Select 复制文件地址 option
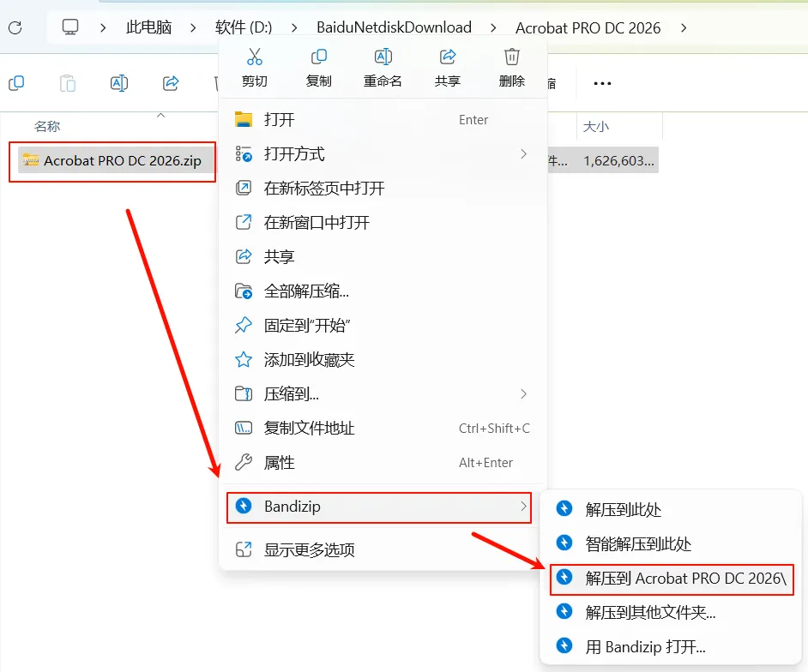Image resolution: width=808 pixels, height=672 pixels. point(383,428)
